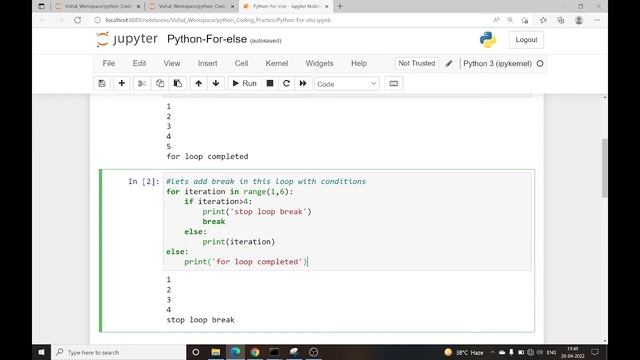Click the 'for loop completed' output line
This screenshot has width=640, height=360.
[x=207, y=156]
